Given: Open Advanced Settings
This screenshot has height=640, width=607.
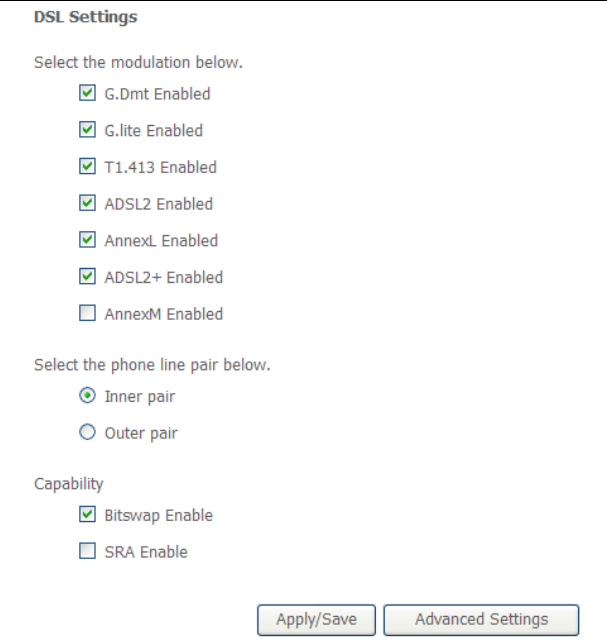Looking at the screenshot, I should pyautogui.click(x=481, y=619).
